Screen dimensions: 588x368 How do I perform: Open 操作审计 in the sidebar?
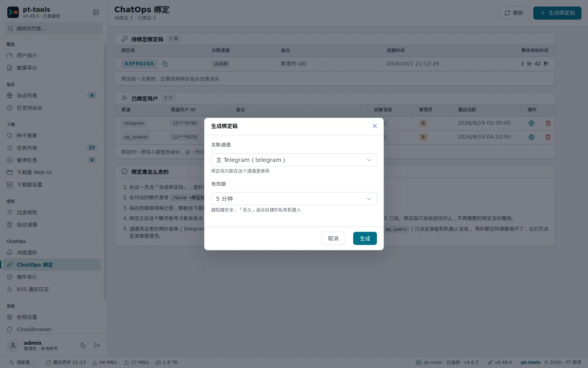51,277
